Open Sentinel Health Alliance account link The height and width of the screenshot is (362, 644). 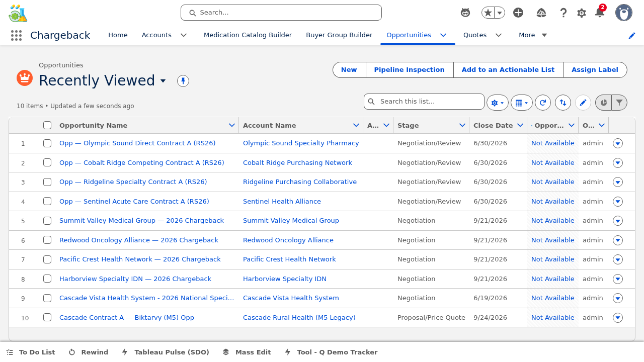(x=282, y=202)
